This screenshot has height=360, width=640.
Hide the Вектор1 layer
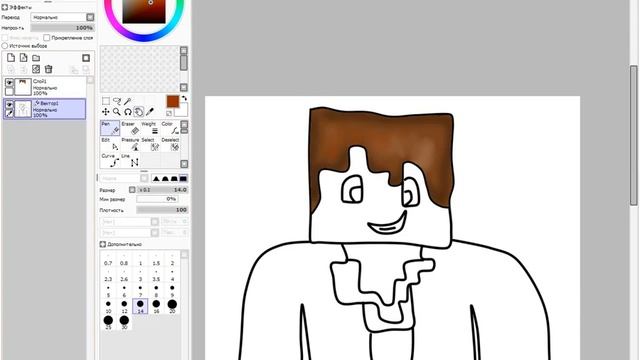pos(9,105)
